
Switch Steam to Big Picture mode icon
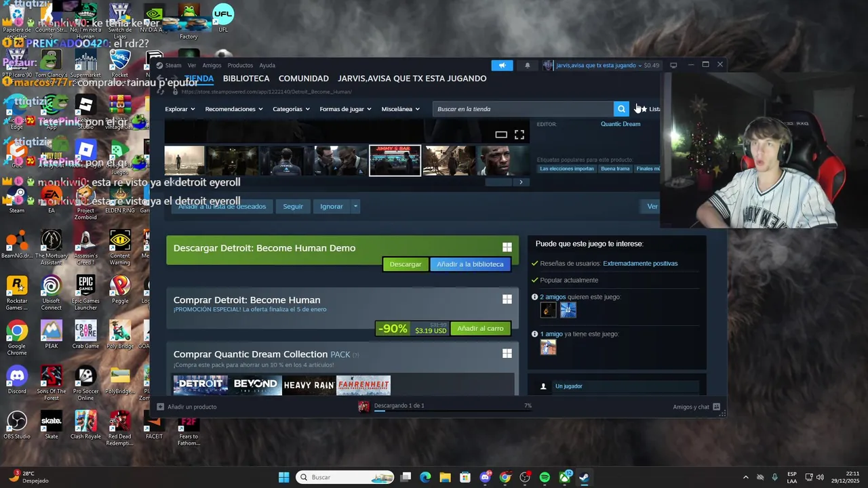click(673, 65)
